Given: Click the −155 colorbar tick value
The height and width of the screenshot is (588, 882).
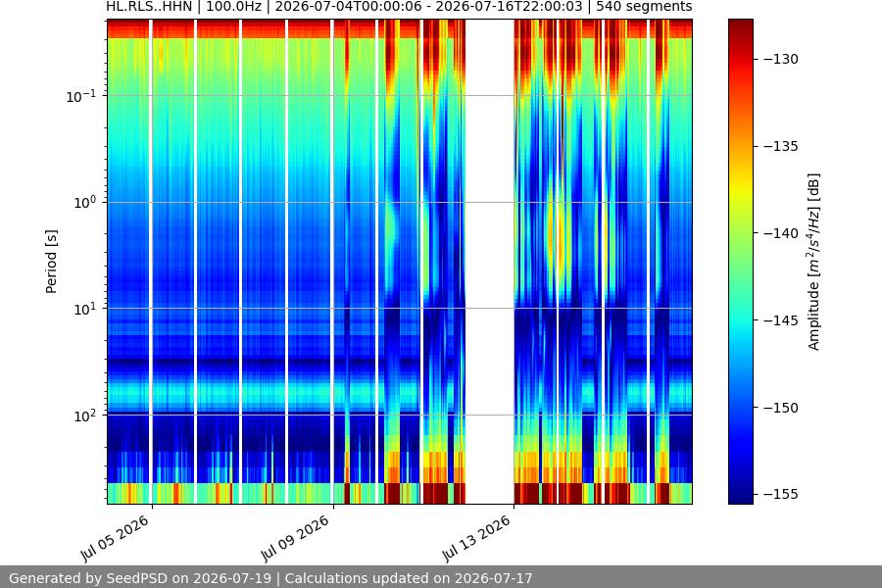Looking at the screenshot, I should [x=780, y=494].
